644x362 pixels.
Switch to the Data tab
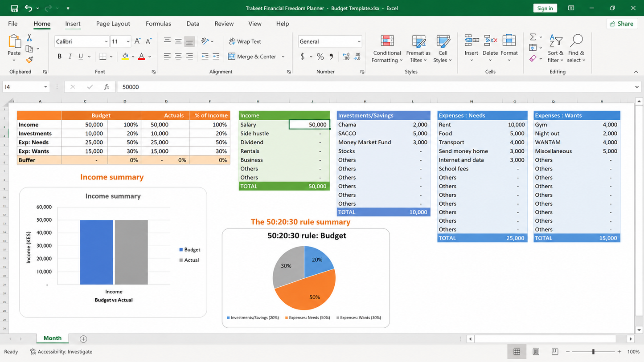point(193,24)
